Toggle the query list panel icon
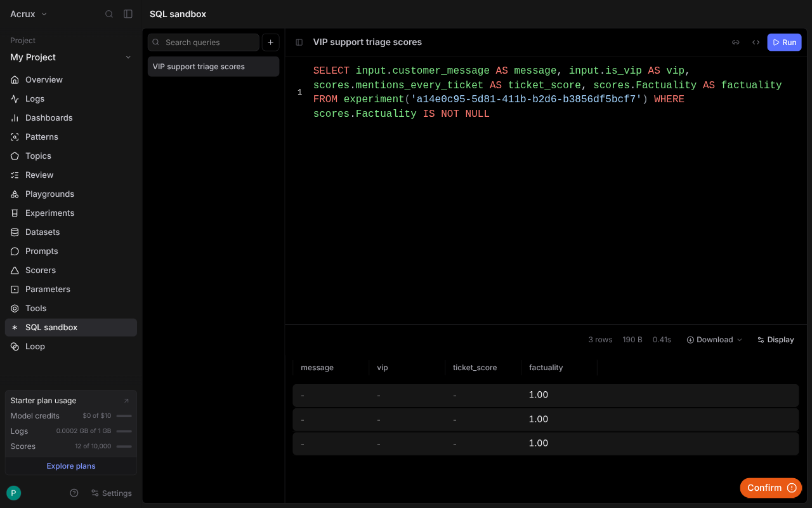 pyautogui.click(x=299, y=42)
